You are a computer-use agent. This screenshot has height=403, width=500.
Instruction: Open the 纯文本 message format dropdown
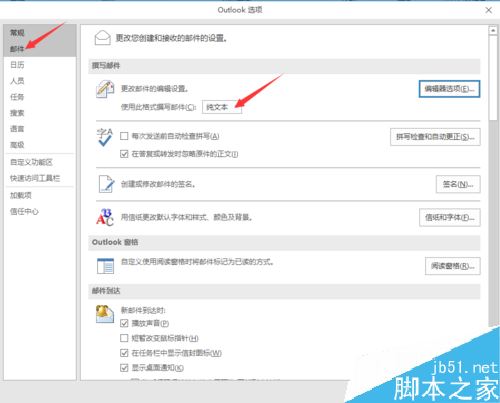[222, 107]
